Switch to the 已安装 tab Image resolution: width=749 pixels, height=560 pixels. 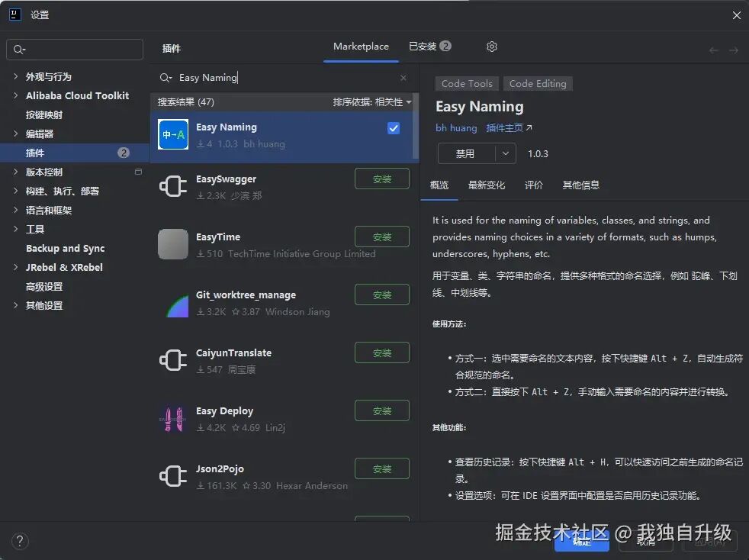pos(423,46)
